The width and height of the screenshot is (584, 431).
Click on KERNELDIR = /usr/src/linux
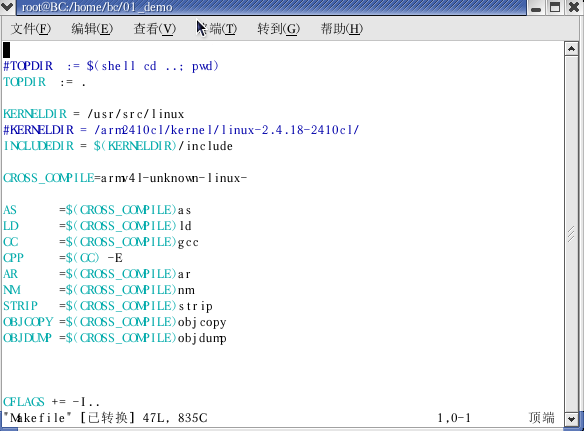[x=94, y=114]
